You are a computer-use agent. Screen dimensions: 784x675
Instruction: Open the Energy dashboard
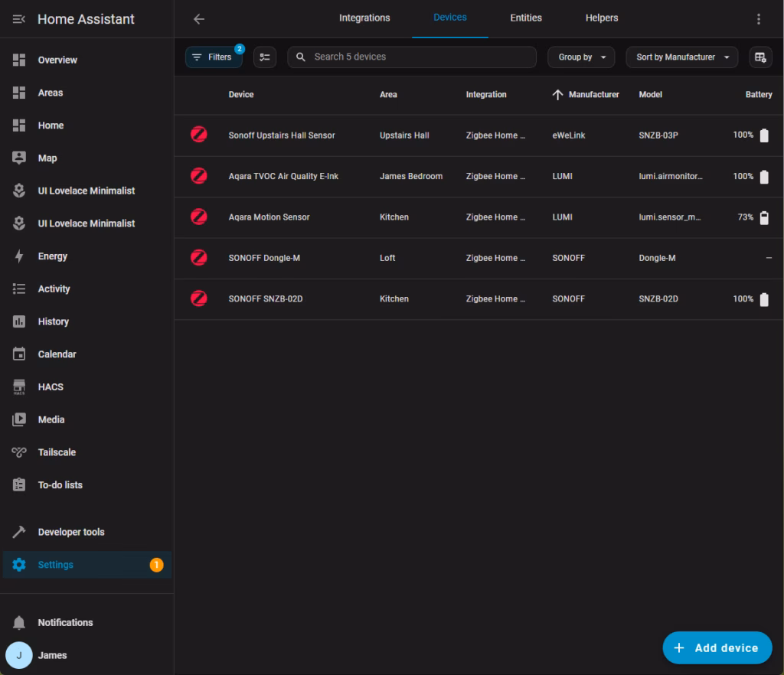click(53, 256)
